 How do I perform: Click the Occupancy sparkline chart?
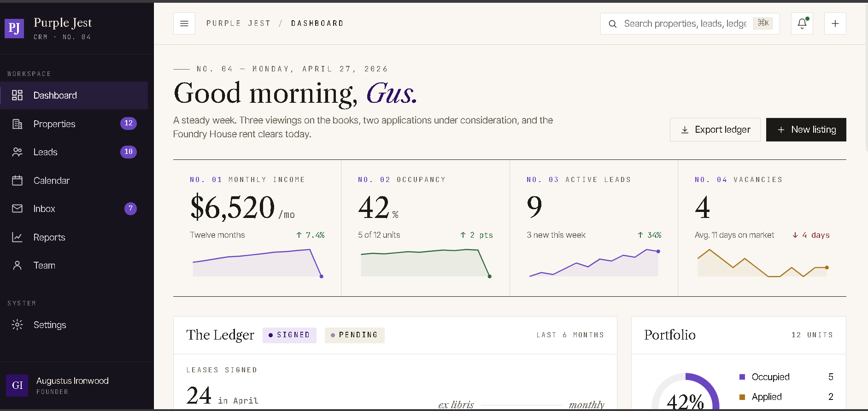coord(426,263)
